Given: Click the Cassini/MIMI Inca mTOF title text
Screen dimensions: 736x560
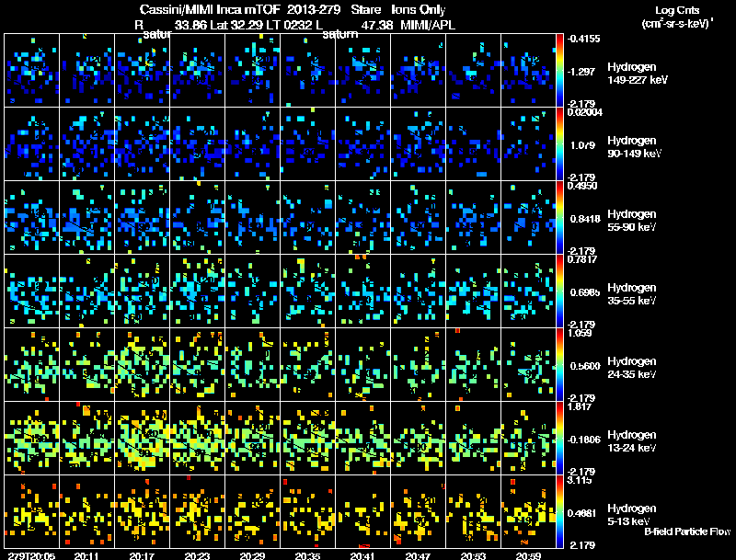Looking at the screenshot, I should (210, 9).
